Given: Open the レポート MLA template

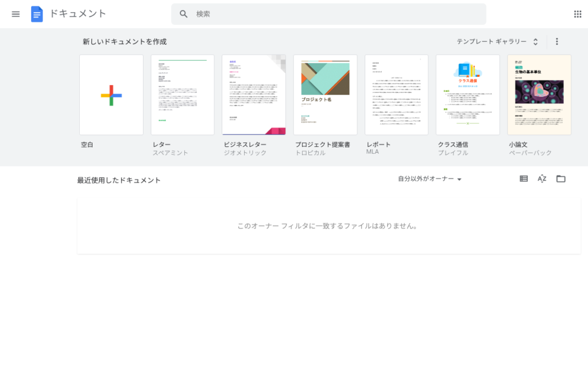Looking at the screenshot, I should point(396,95).
